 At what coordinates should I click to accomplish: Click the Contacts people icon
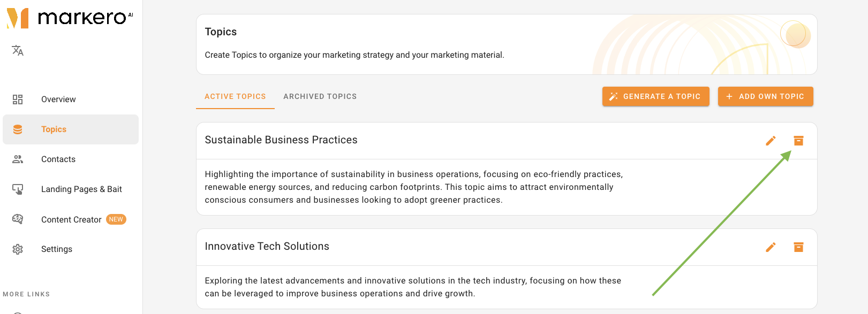18,159
